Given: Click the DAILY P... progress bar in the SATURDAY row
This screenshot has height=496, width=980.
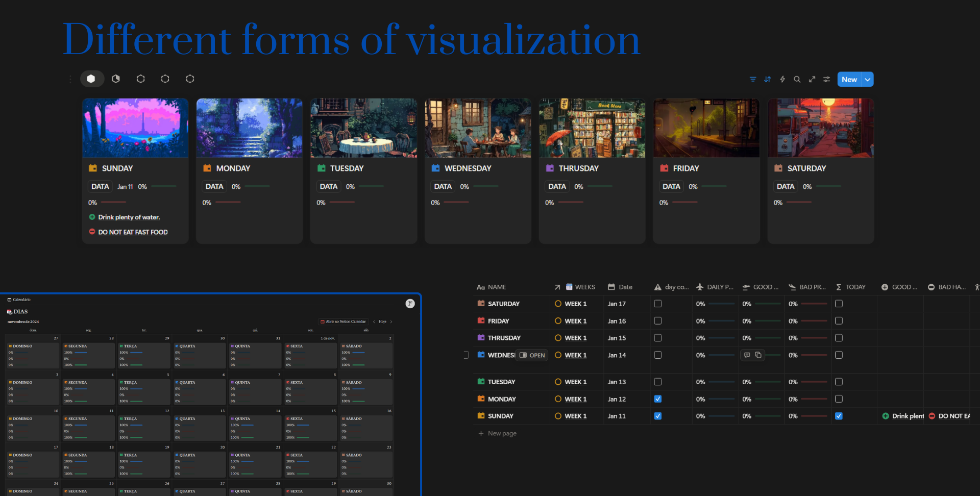Looking at the screenshot, I should click(x=722, y=304).
